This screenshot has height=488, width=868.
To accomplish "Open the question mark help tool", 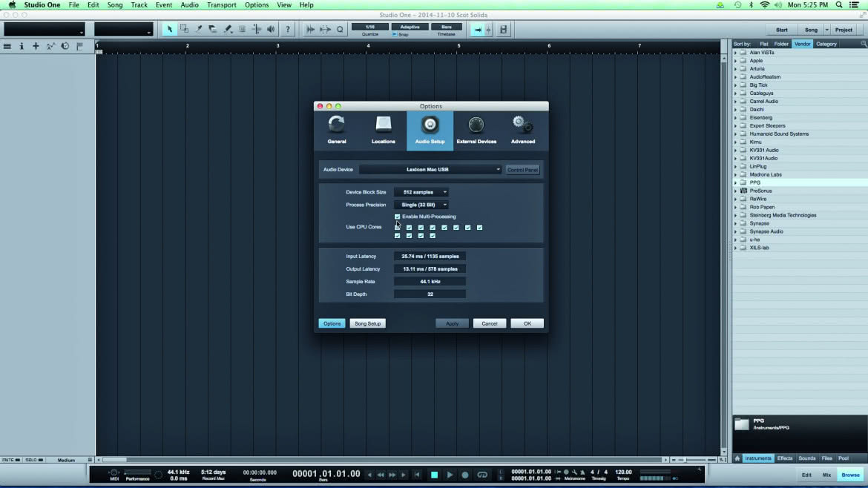I will [x=288, y=30].
